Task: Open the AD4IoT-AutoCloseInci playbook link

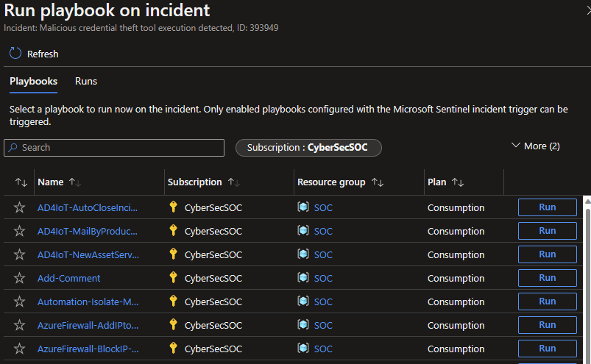Action: 88,208
